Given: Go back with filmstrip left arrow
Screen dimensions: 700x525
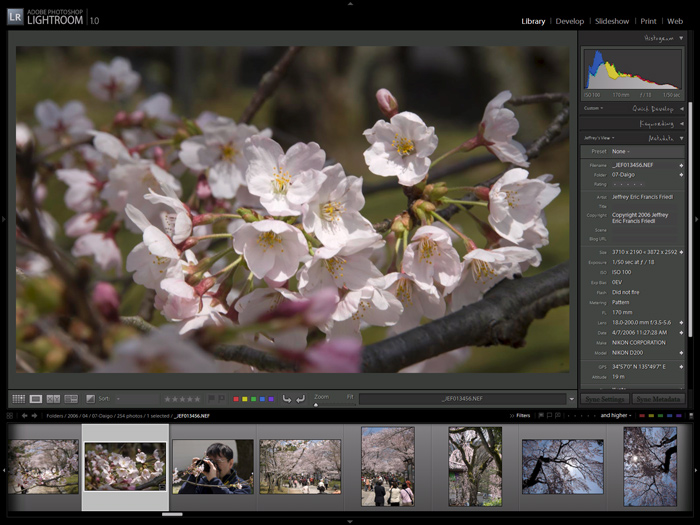Looking at the screenshot, I should tap(25, 416).
